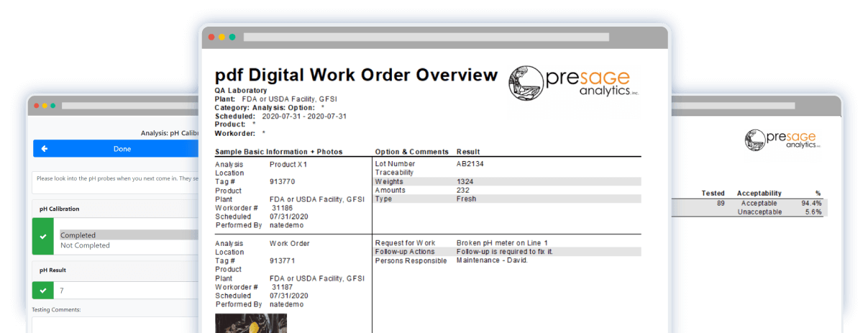The image size is (868, 333).
Task: Click the back arrow icon in the blue Done bar
Action: pyautogui.click(x=45, y=149)
